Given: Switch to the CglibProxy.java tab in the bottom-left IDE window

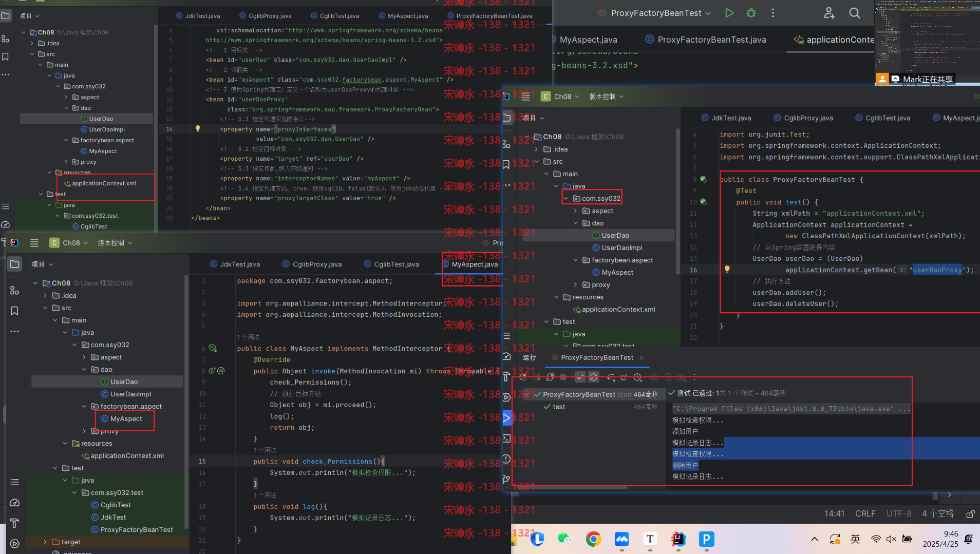Looking at the screenshot, I should coord(312,264).
